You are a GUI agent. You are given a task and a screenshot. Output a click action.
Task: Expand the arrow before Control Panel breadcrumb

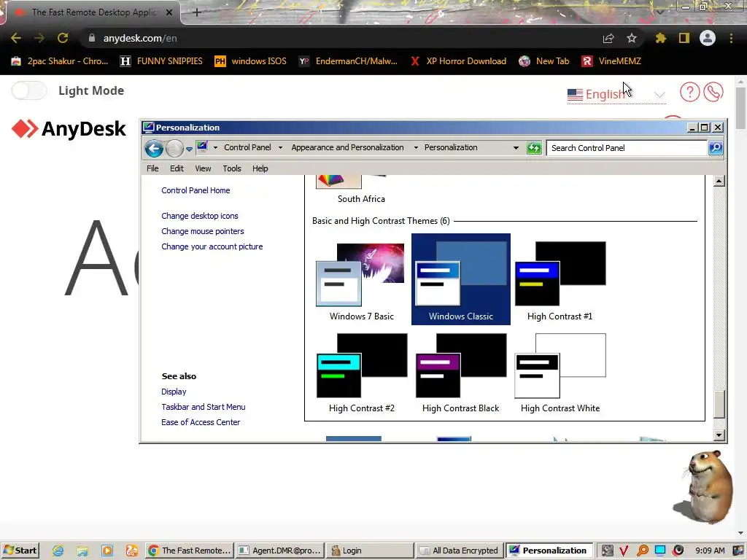(215, 147)
